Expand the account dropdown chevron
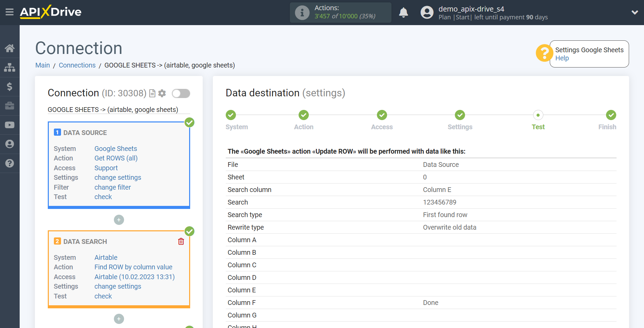The image size is (644, 328). tap(635, 13)
